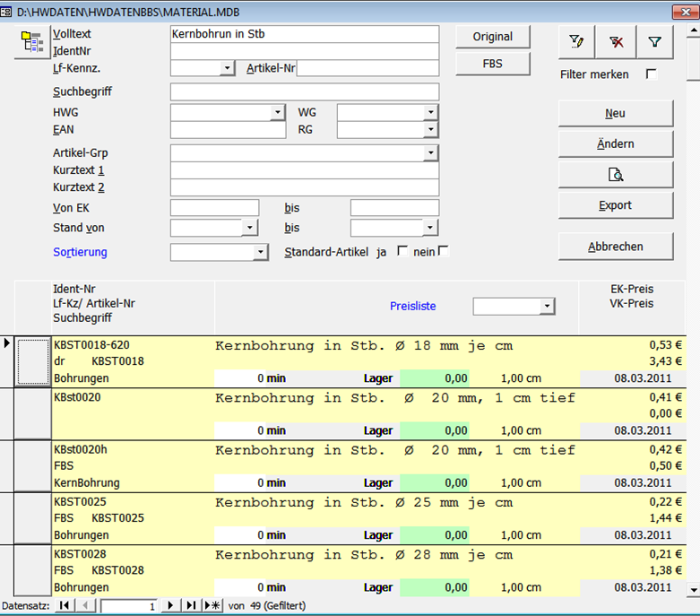Apply the filter using the funnel icon
Screen dimensions: 700x616
coord(654,41)
